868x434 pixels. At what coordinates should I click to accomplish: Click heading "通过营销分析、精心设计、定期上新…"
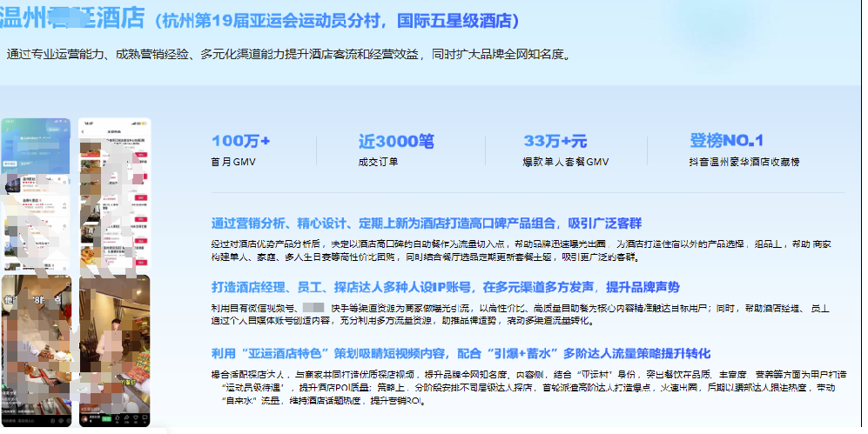tap(427, 224)
